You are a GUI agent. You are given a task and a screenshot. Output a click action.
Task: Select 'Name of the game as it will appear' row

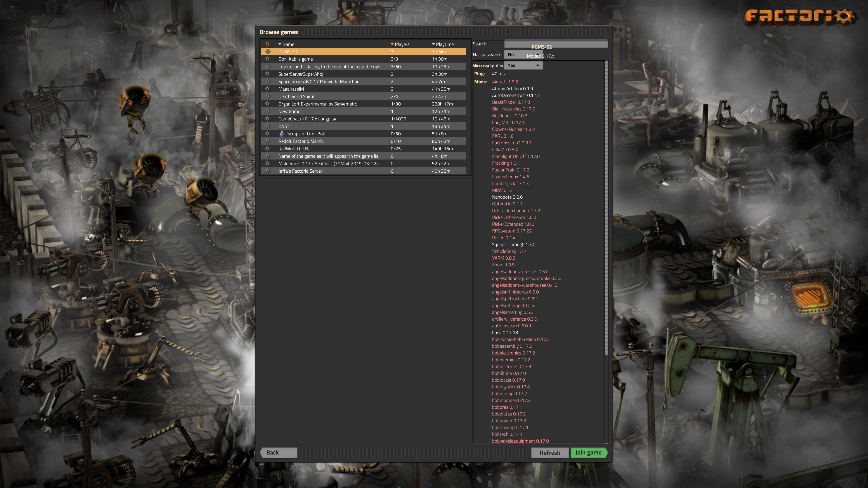click(x=363, y=156)
